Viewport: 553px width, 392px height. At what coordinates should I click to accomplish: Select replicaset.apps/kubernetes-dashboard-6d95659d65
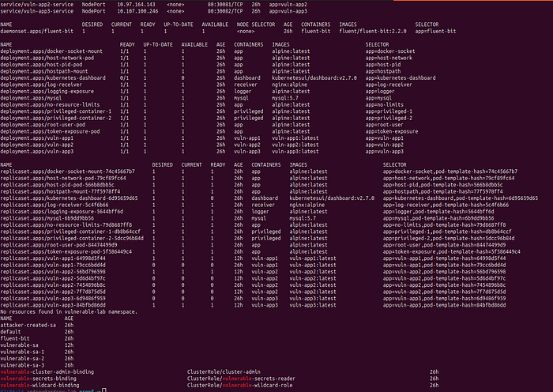70,198
